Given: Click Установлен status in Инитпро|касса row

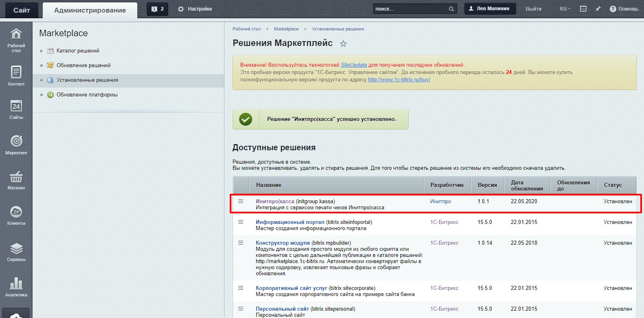Looking at the screenshot, I should [618, 201].
